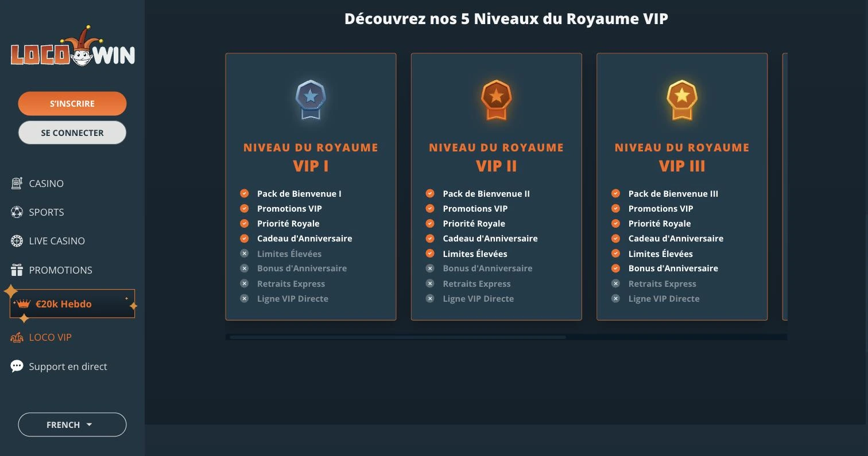
Task: Click the crown icon in the €20k Hebdo banner
Action: pyautogui.click(x=24, y=303)
